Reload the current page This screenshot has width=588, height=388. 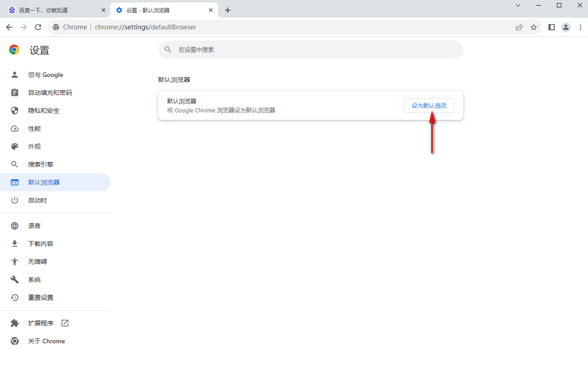click(38, 27)
